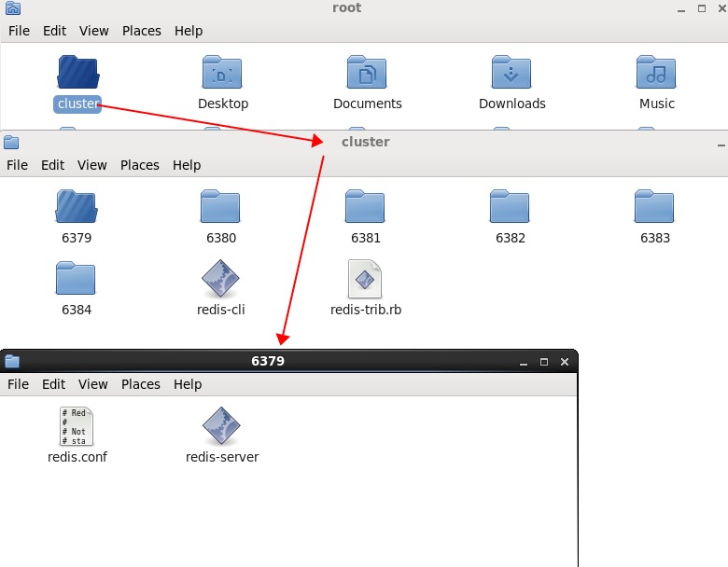Image resolution: width=728 pixels, height=567 pixels.
Task: Click the 'redis-server' file name label
Action: [222, 457]
